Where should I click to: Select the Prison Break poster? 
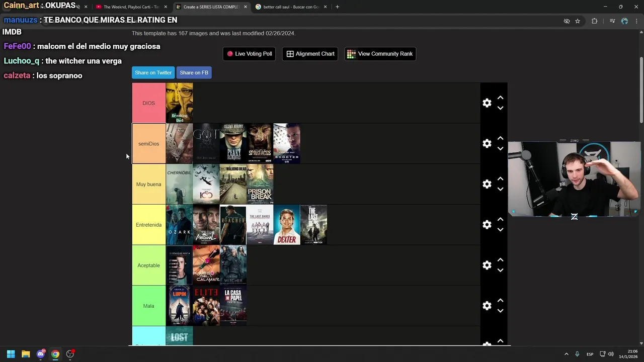260,184
